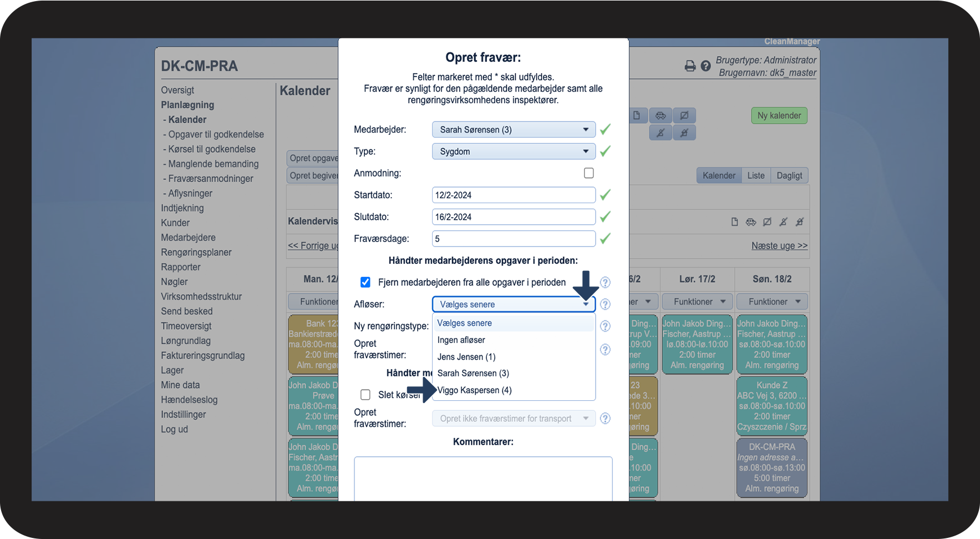This screenshot has width=980, height=539.
Task: Open help icon on the Ny rengøringstype row
Action: coord(605,326)
